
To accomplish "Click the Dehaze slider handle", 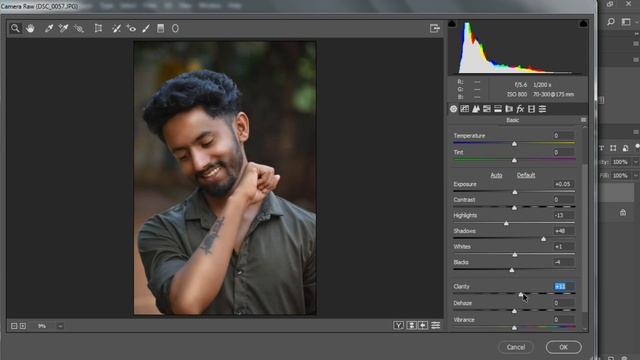I will coord(514,311).
